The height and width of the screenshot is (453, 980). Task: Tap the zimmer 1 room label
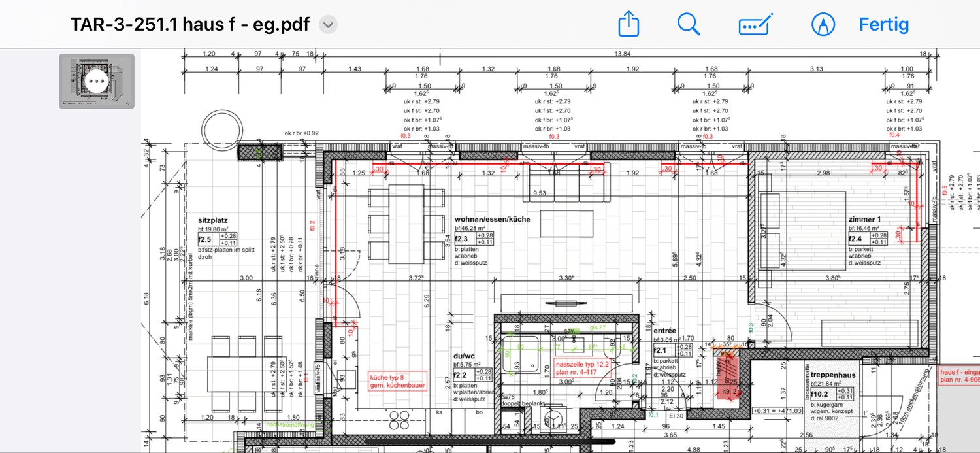864,220
